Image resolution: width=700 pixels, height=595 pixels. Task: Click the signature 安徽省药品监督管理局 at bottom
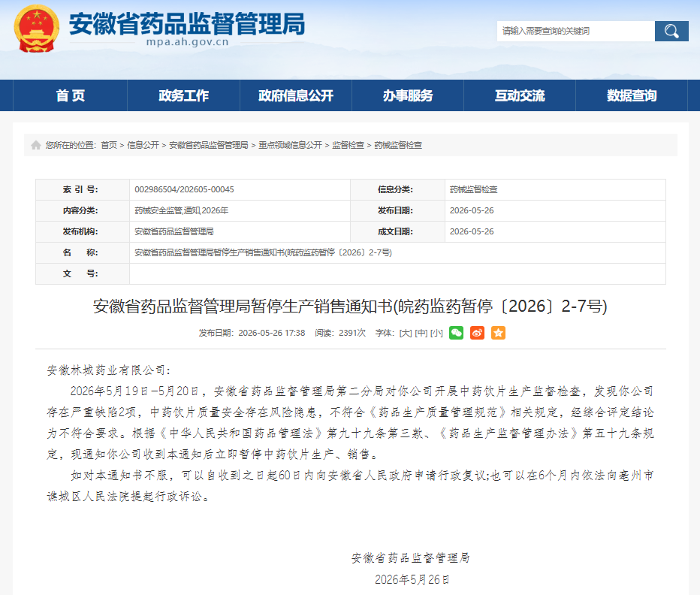(411, 557)
